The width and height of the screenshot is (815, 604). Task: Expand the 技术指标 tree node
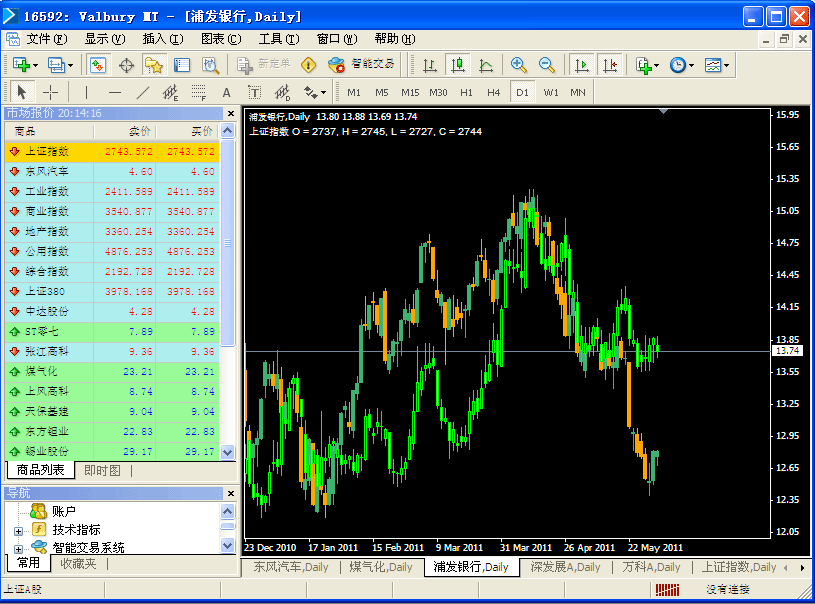tap(18, 531)
